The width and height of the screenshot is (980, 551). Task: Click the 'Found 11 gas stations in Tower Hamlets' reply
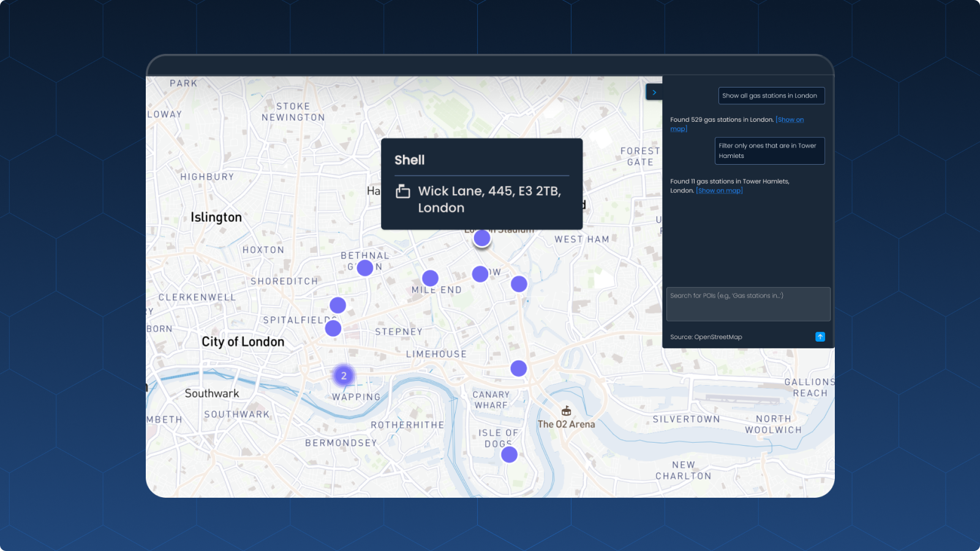click(x=729, y=186)
